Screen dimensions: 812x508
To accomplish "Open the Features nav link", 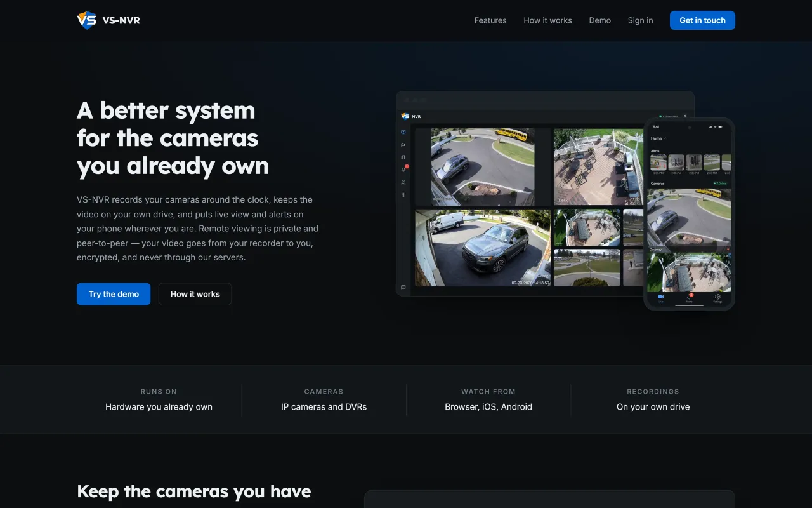I will tap(490, 20).
